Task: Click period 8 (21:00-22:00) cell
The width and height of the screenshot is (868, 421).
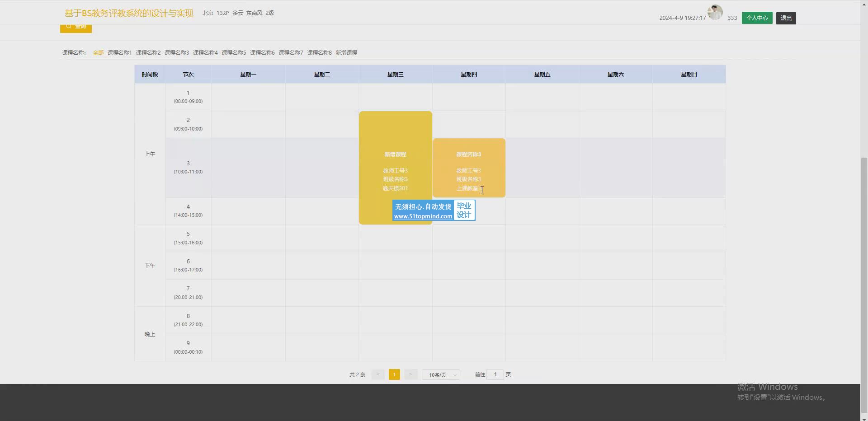Action: (x=188, y=320)
